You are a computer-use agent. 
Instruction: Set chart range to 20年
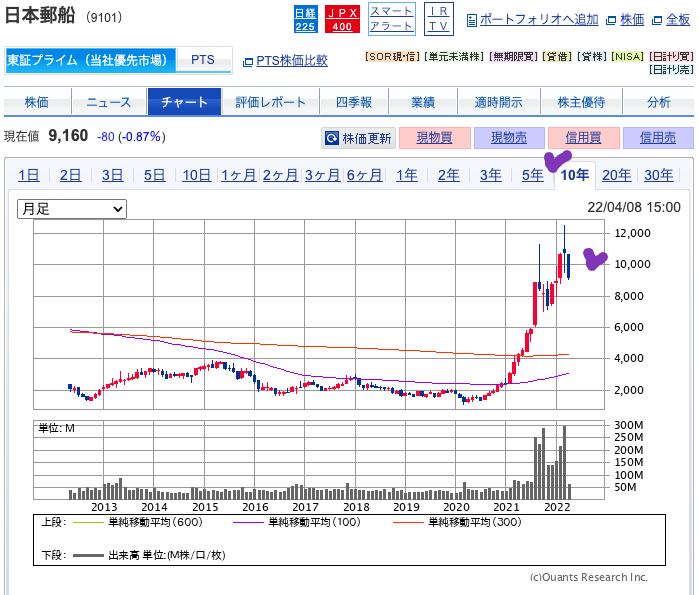617,175
